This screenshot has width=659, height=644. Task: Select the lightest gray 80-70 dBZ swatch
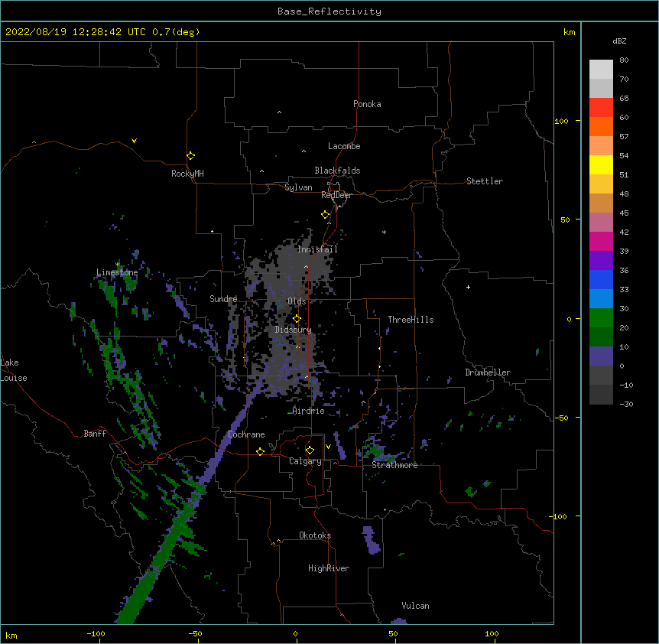[601, 70]
